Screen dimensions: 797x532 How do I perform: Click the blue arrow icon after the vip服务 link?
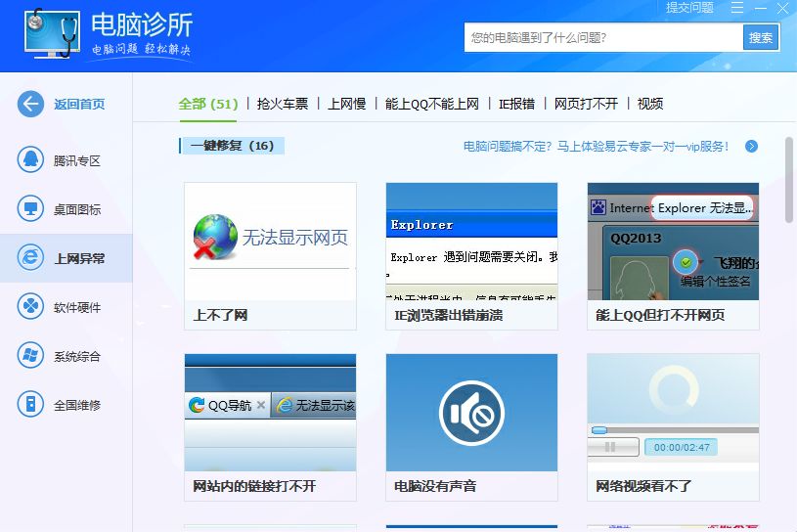(x=751, y=147)
